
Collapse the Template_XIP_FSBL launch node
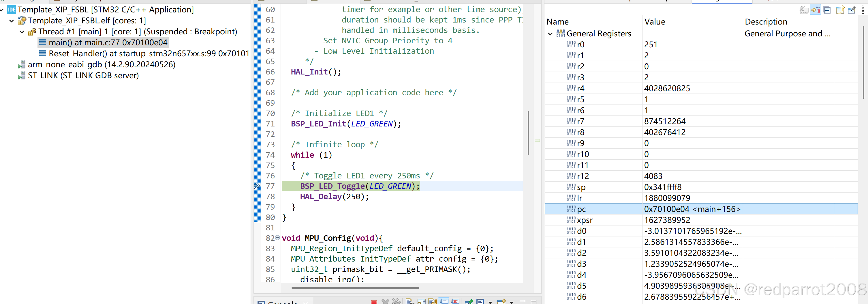point(2,10)
